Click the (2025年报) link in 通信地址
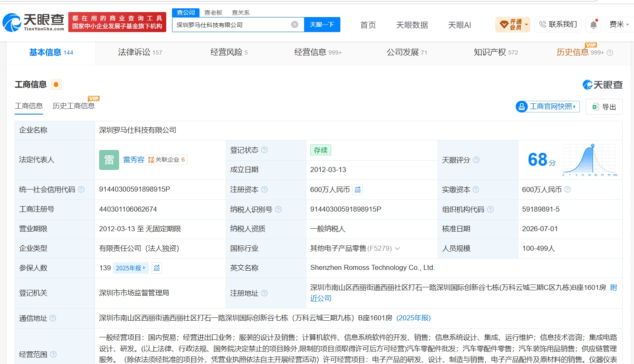This screenshot has width=634, height=364. pyautogui.click(x=413, y=318)
